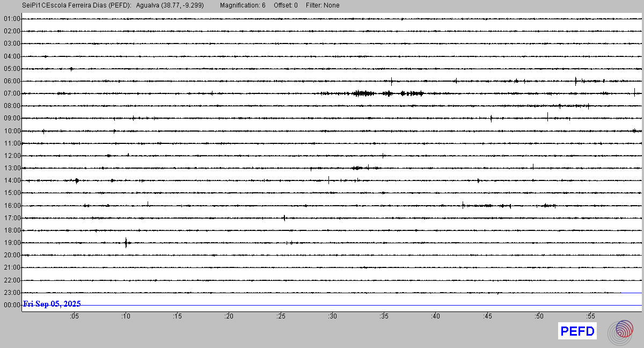This screenshot has height=348, width=644.
Task: Click the large burst on the 07:00 trace
Action: (x=364, y=93)
